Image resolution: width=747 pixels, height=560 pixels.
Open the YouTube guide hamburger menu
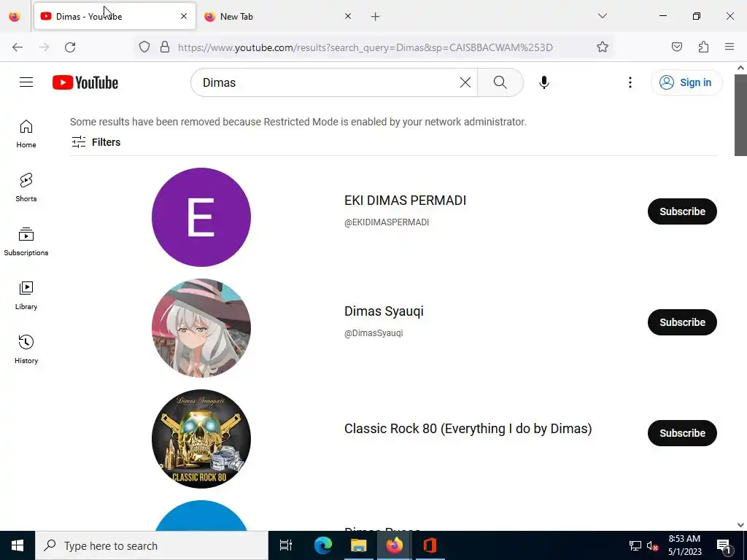coord(26,82)
